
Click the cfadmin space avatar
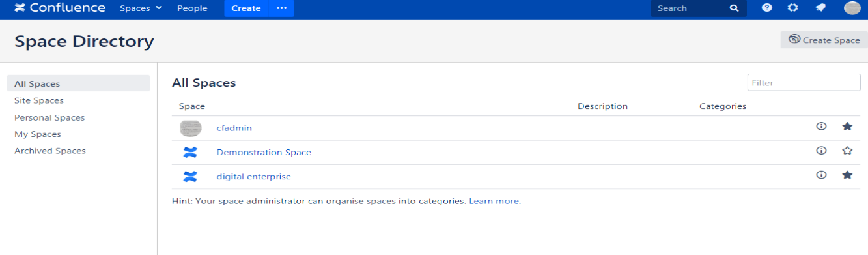pos(190,128)
